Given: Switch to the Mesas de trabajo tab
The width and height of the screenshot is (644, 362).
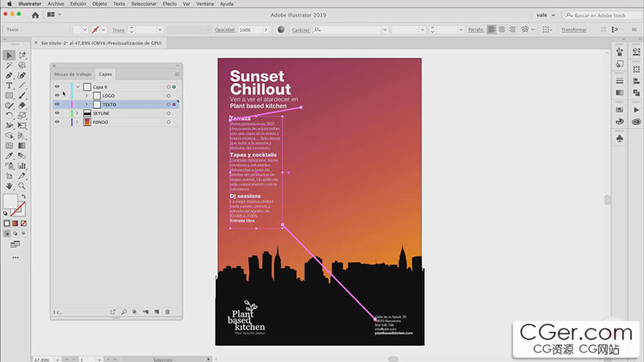Looking at the screenshot, I should tap(72, 75).
